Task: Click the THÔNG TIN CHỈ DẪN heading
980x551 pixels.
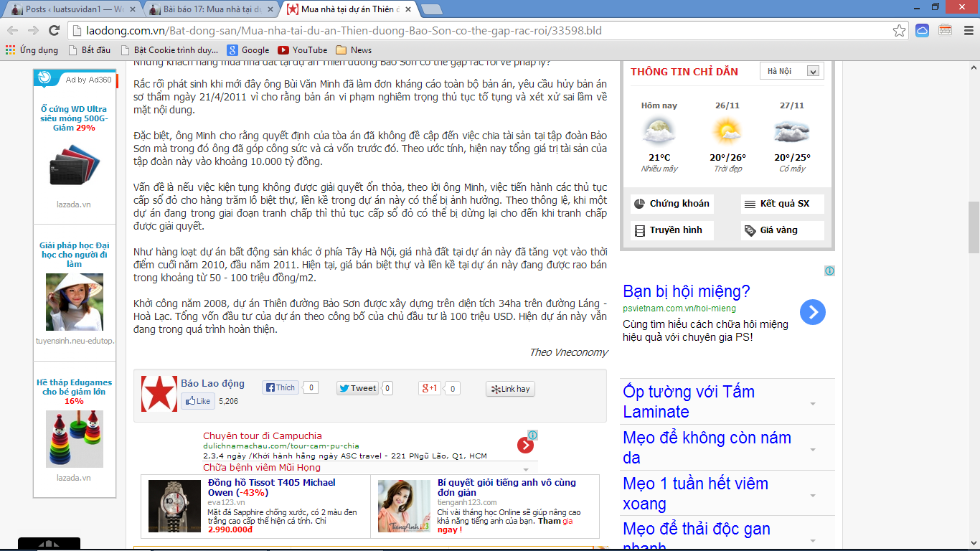Action: (x=684, y=72)
